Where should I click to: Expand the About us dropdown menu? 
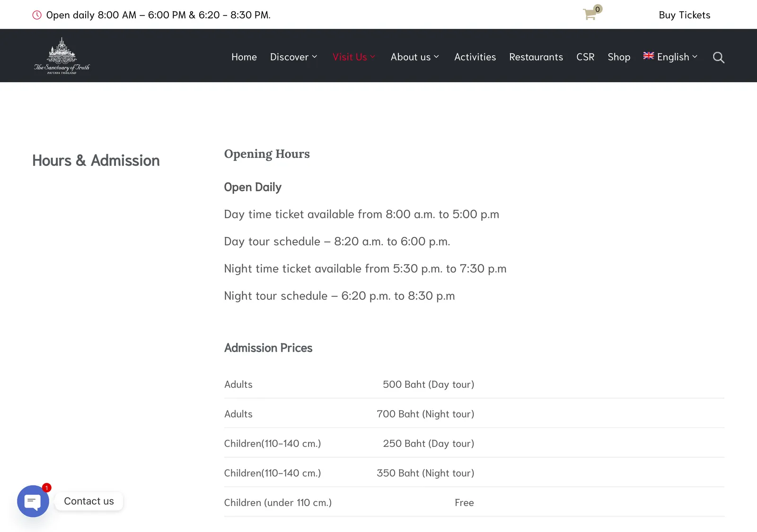click(415, 57)
